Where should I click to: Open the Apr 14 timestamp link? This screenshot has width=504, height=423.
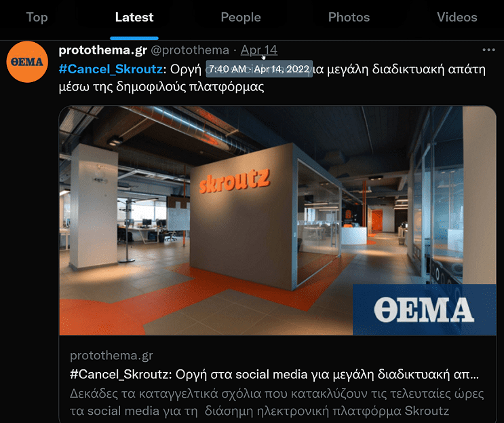point(258,50)
